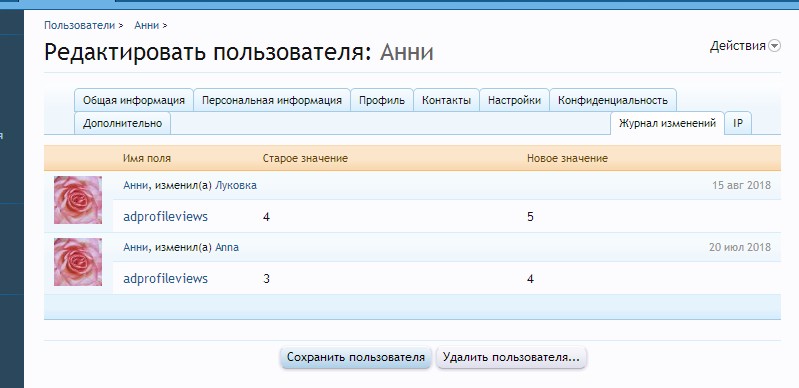Image resolution: width=799 pixels, height=388 pixels.
Task: Click rose avatar in 20 июл 2018 entry
Action: point(78,262)
